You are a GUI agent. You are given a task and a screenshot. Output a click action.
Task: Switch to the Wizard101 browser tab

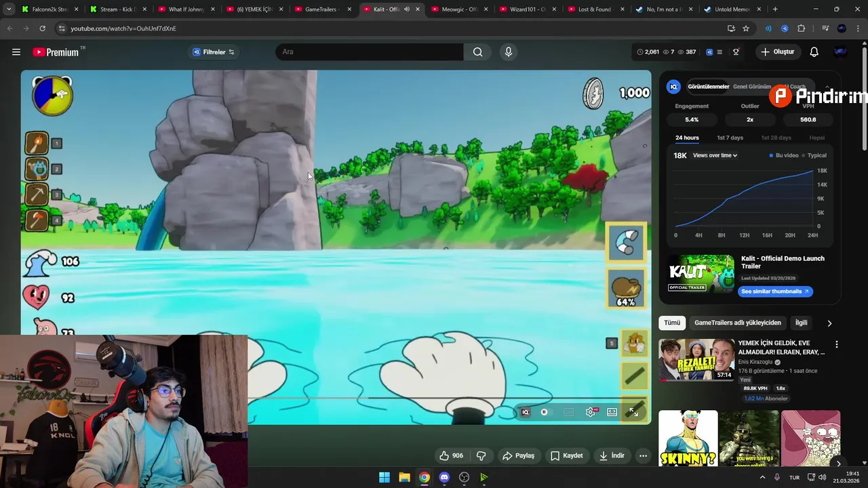[527, 9]
